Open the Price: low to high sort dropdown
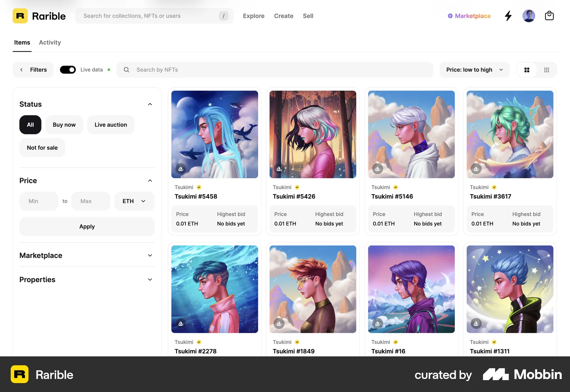Screen dimensions: 570x392 coord(474,69)
